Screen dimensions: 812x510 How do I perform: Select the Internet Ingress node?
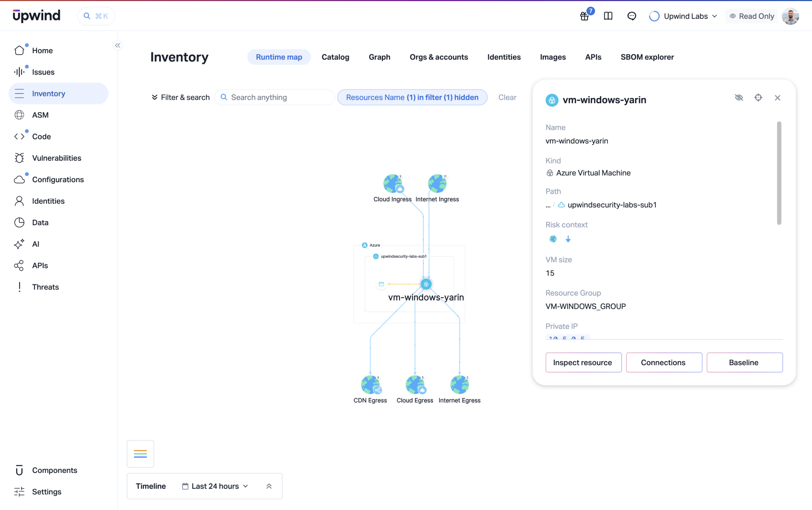tap(437, 184)
